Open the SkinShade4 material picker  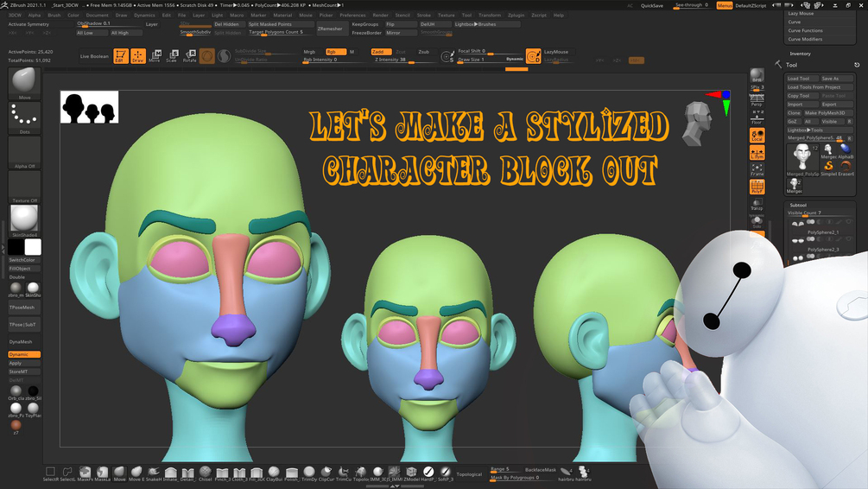24,220
